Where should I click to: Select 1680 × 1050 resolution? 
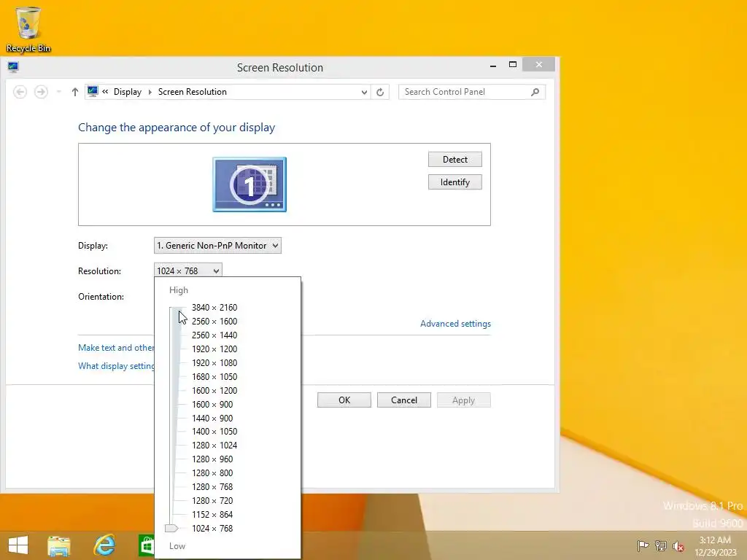(214, 377)
